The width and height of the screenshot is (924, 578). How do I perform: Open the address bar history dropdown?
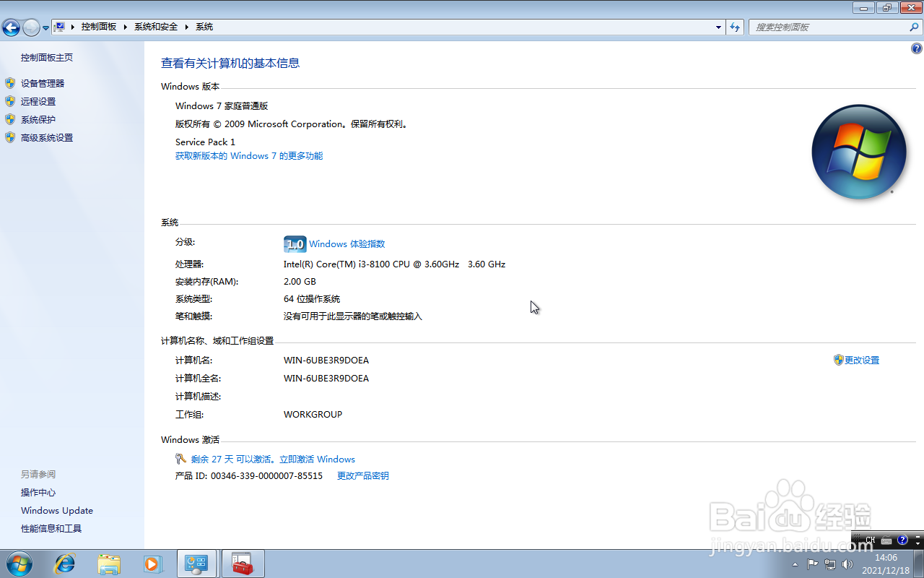click(x=718, y=27)
